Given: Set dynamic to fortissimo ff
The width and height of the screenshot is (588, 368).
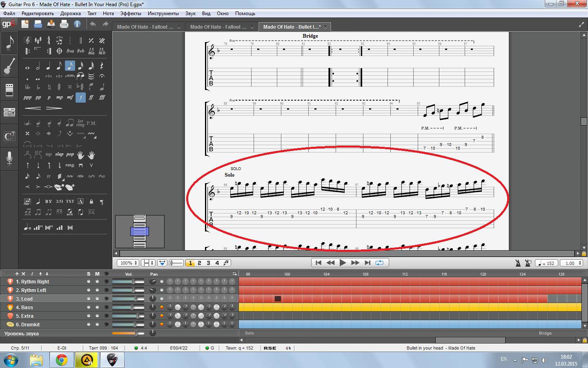Looking at the screenshot, I should click(91, 97).
